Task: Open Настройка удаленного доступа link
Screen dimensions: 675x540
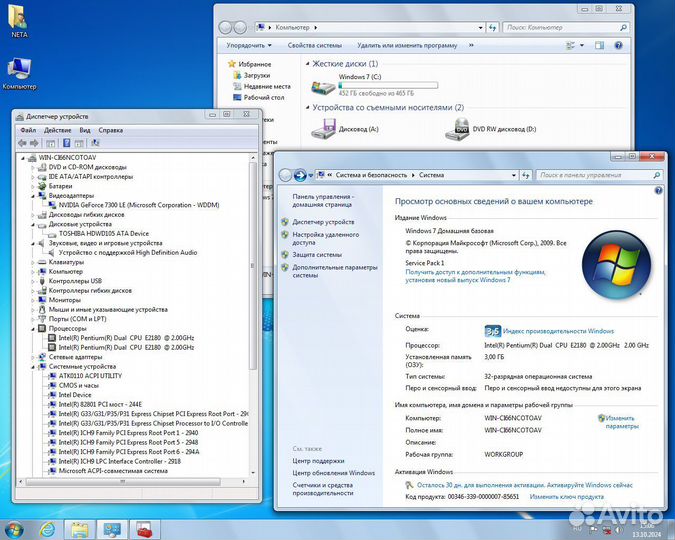Action: 325,239
